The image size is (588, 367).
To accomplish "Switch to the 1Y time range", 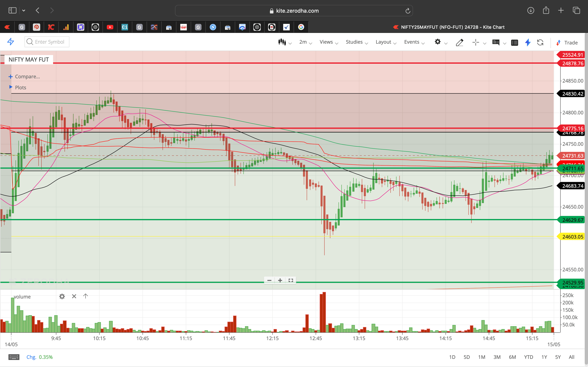I will (x=544, y=357).
